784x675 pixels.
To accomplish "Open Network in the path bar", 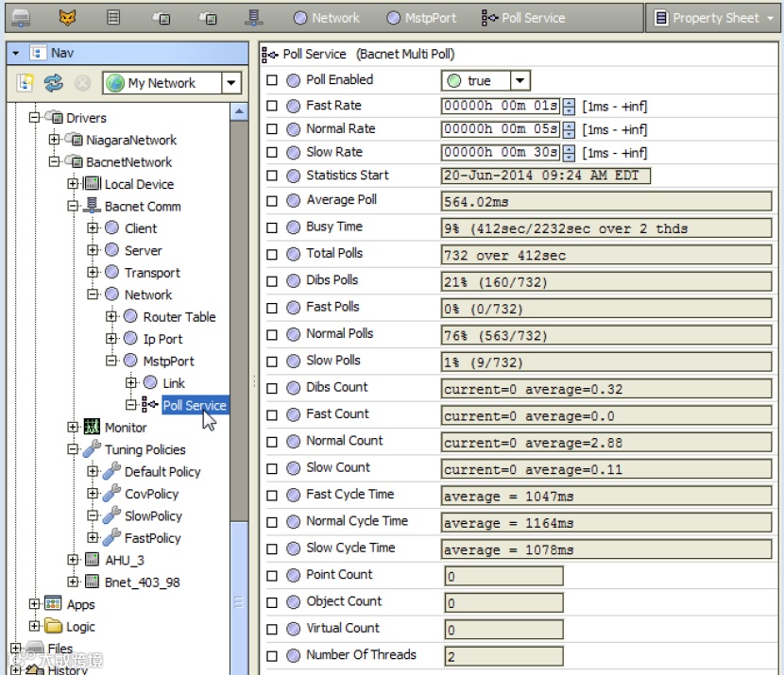I will coord(327,18).
